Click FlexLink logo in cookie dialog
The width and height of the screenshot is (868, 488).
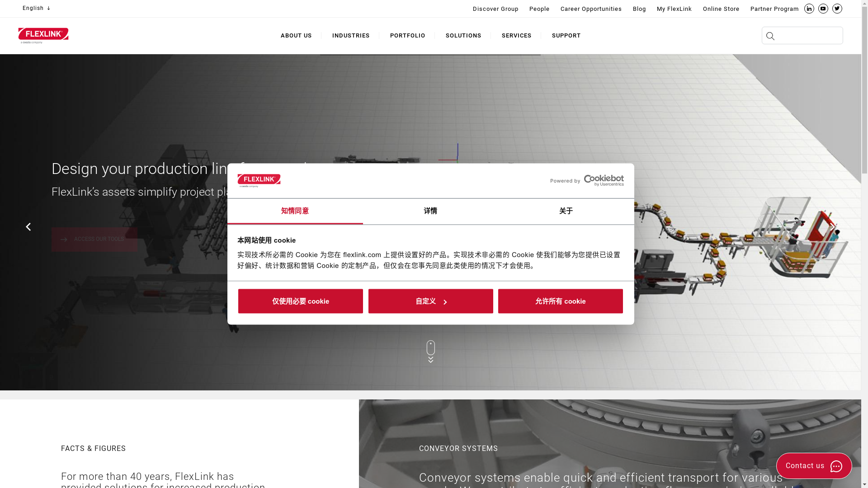click(x=259, y=181)
